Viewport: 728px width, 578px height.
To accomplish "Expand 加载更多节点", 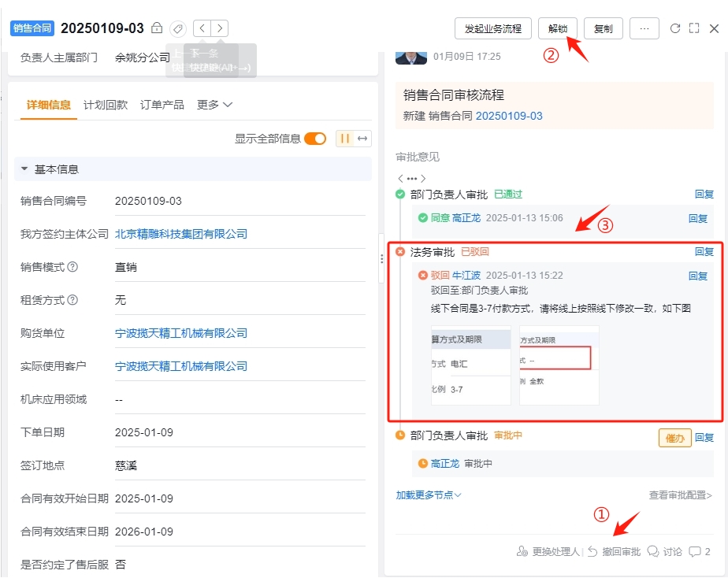I will [428, 495].
